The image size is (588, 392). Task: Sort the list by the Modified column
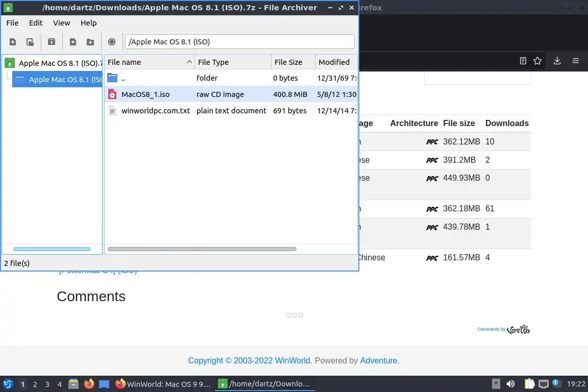[336, 62]
